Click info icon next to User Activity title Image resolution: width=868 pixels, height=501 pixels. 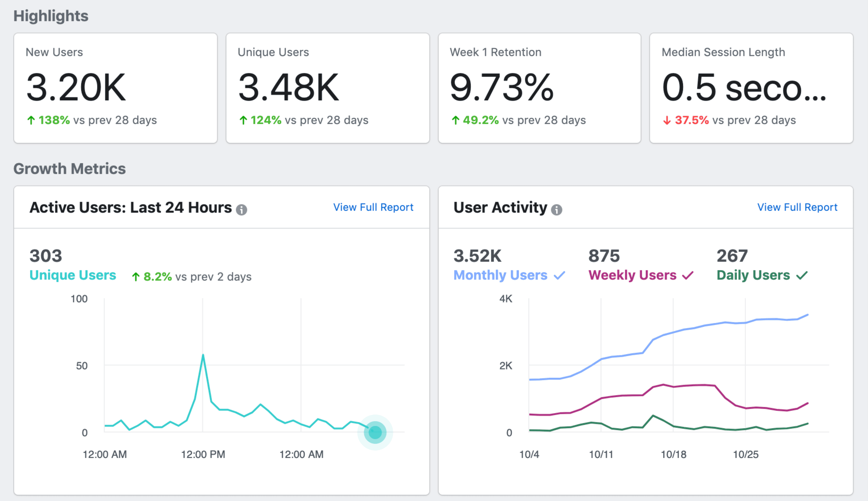point(556,209)
